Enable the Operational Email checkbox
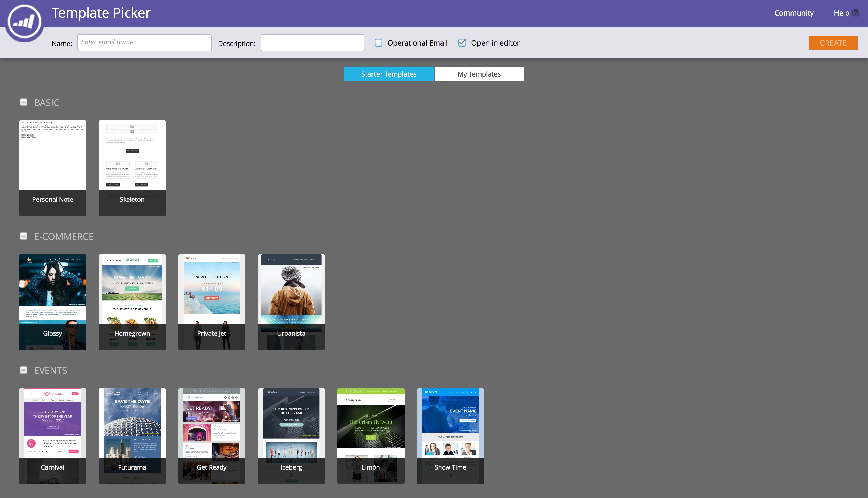The height and width of the screenshot is (498, 868). pos(378,43)
